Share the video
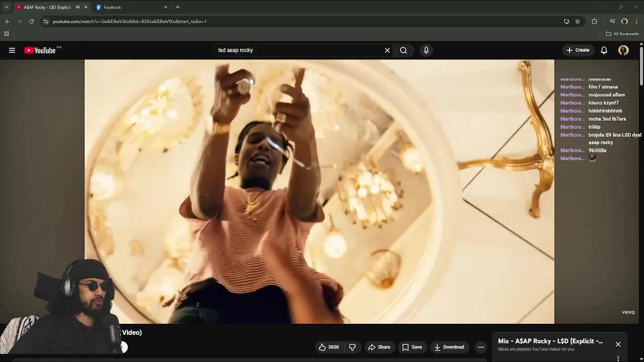The width and height of the screenshot is (644, 362). click(x=379, y=347)
